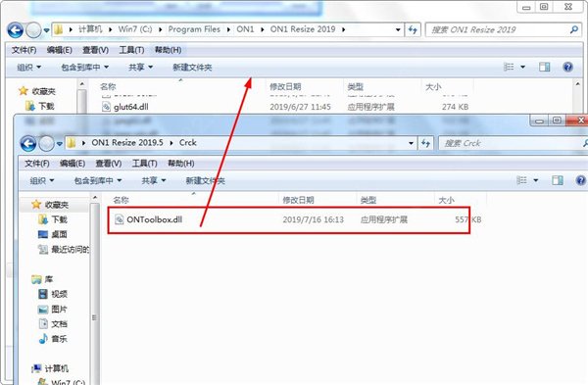The image size is (588, 385).
Task: Click 新建文件夹 in rear window
Action: [x=192, y=68]
